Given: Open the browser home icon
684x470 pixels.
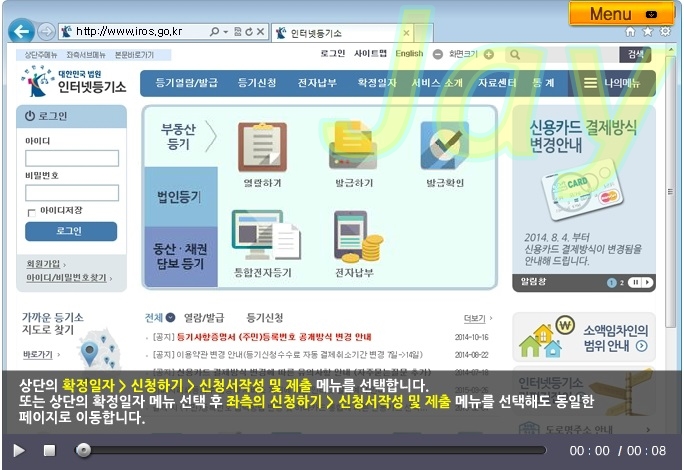Looking at the screenshot, I should (x=630, y=31).
